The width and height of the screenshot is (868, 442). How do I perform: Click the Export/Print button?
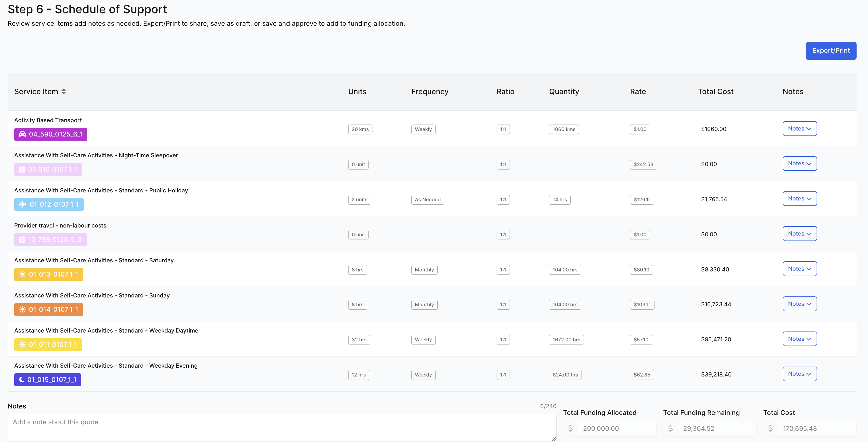coord(831,51)
